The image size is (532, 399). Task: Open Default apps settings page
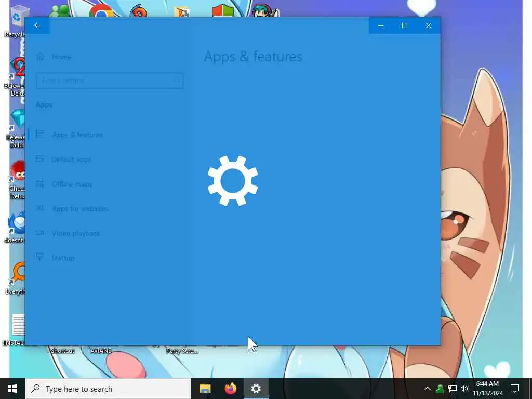(x=72, y=159)
